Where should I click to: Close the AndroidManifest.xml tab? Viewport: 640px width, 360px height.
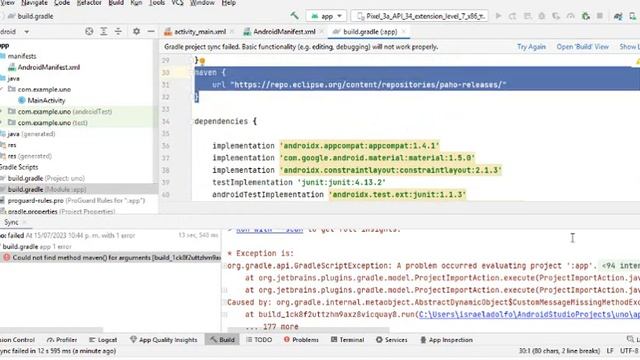tap(321, 31)
